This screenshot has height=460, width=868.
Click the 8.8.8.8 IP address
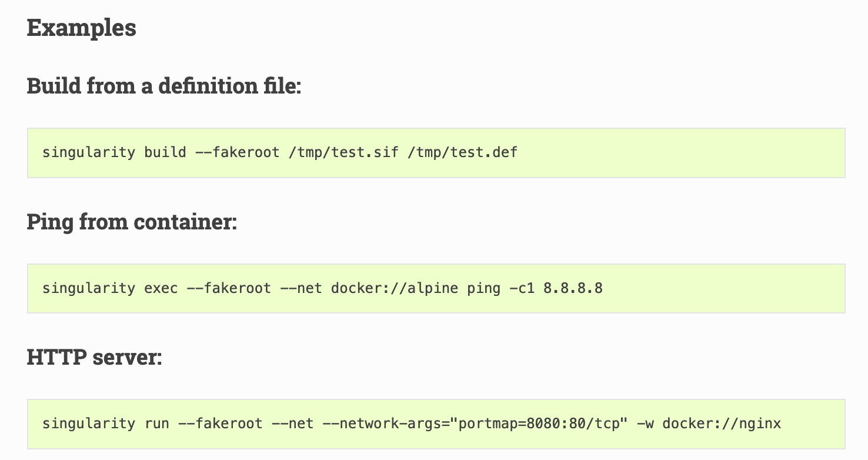click(573, 288)
